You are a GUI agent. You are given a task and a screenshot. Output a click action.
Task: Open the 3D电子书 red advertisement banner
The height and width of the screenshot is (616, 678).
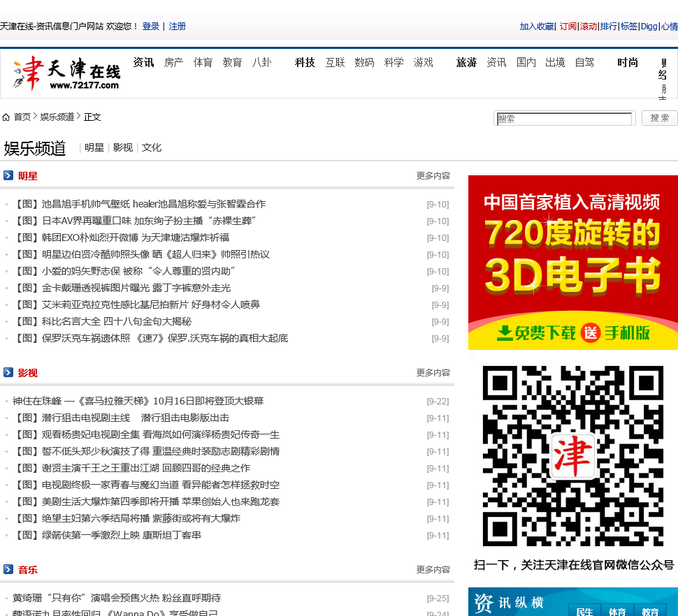click(573, 262)
